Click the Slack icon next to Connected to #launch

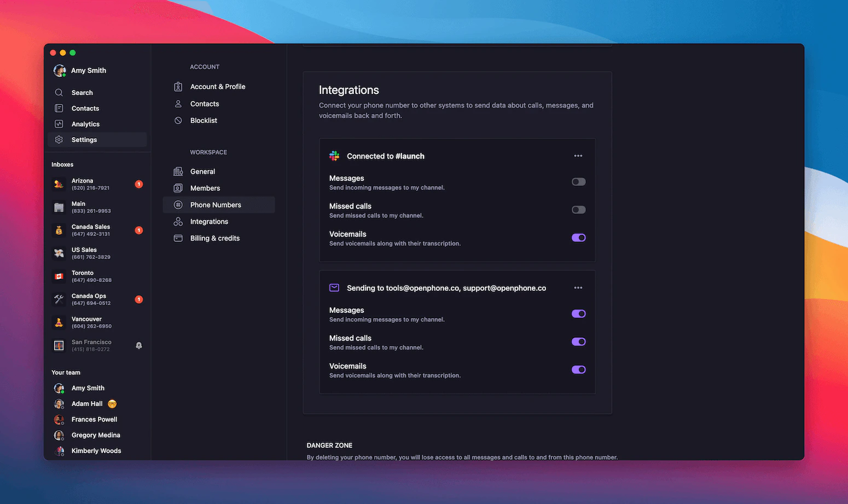click(334, 156)
